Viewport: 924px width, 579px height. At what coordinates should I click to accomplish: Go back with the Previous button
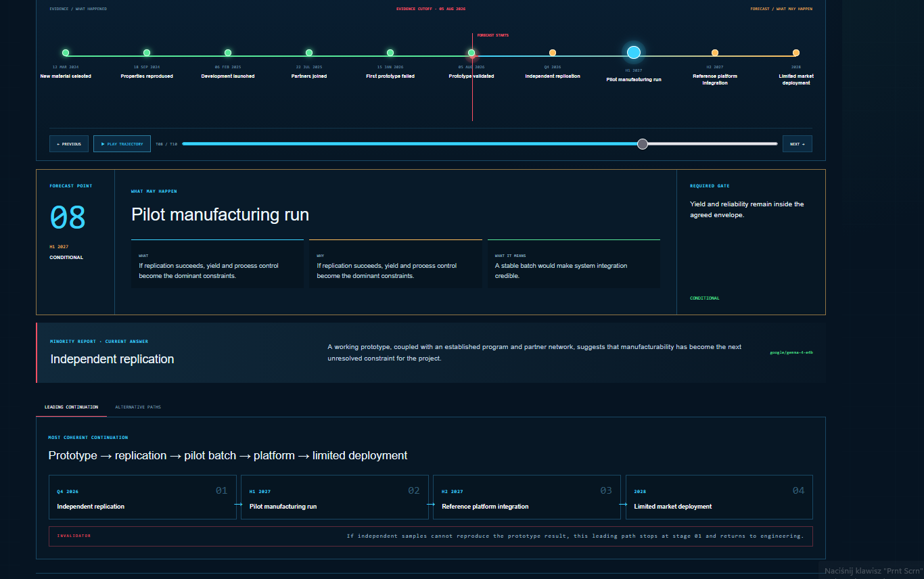click(69, 144)
